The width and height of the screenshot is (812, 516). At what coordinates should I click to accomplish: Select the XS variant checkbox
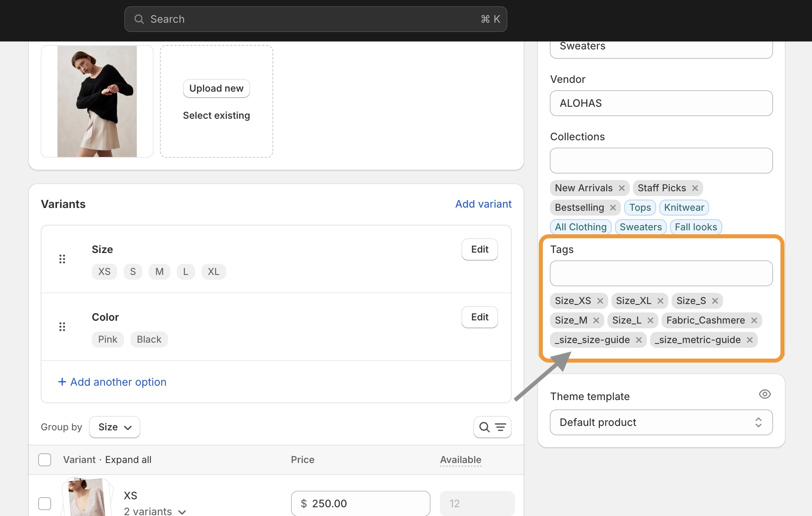click(x=45, y=503)
